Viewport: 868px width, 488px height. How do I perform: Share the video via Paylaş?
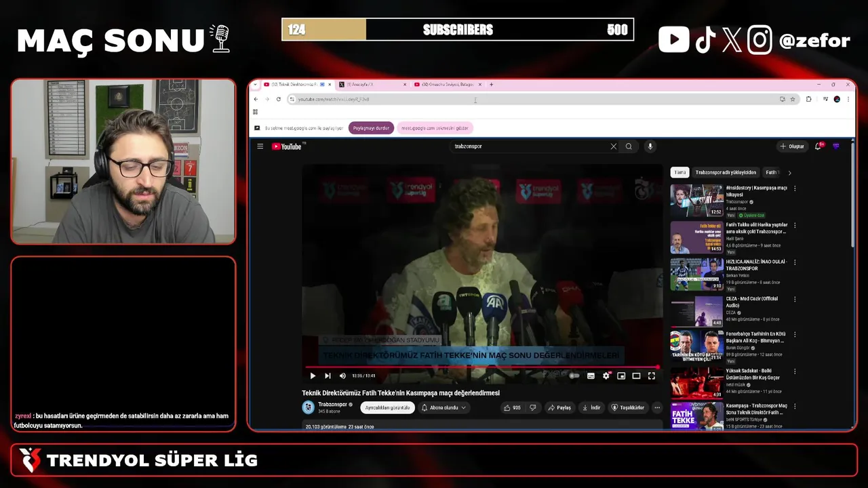[x=560, y=407]
